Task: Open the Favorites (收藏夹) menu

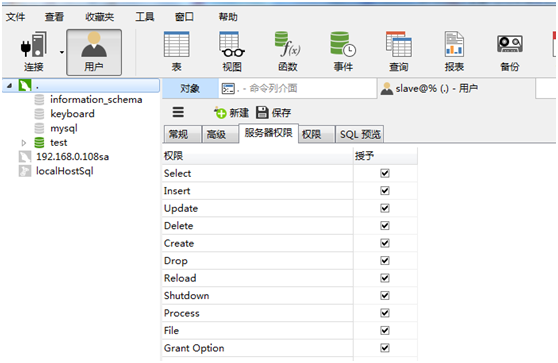Action: pos(100,17)
